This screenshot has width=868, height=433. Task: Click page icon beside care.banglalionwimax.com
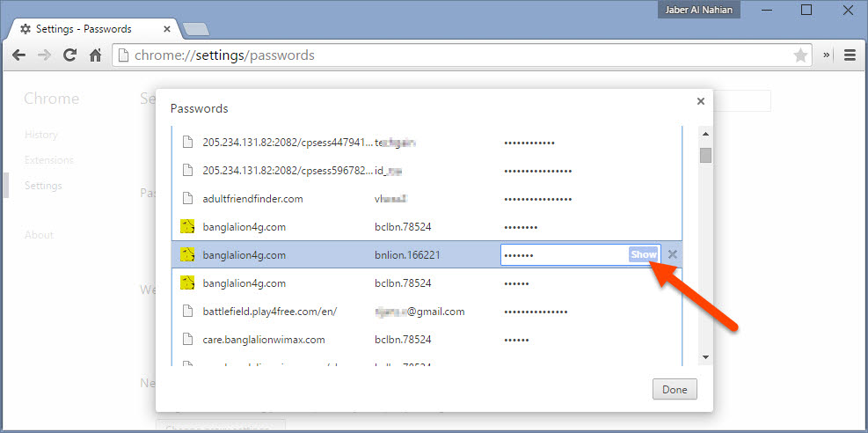click(x=187, y=340)
